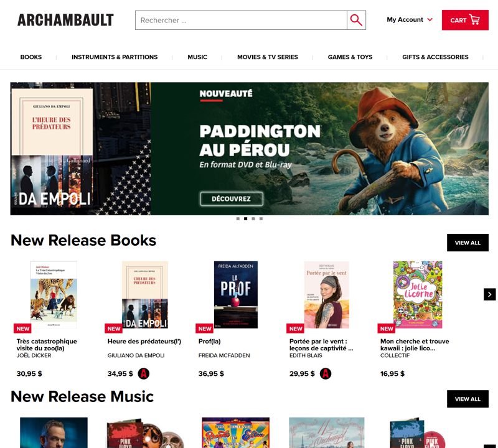This screenshot has height=448, width=498.
Task: Select the third banner carousel dot
Action: 253,219
